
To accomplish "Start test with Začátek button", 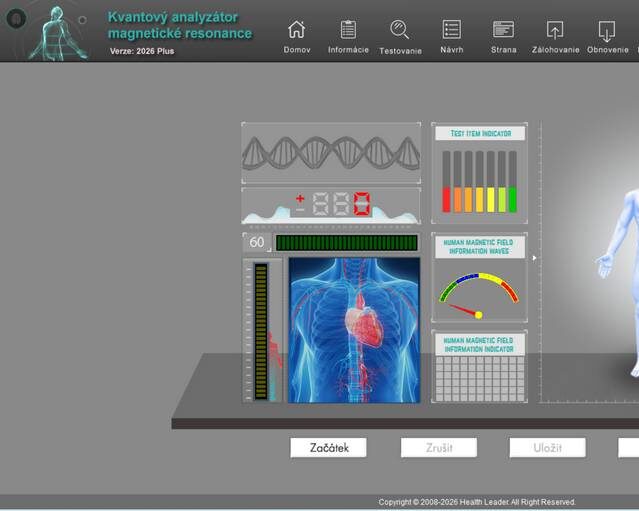I will tap(328, 447).
